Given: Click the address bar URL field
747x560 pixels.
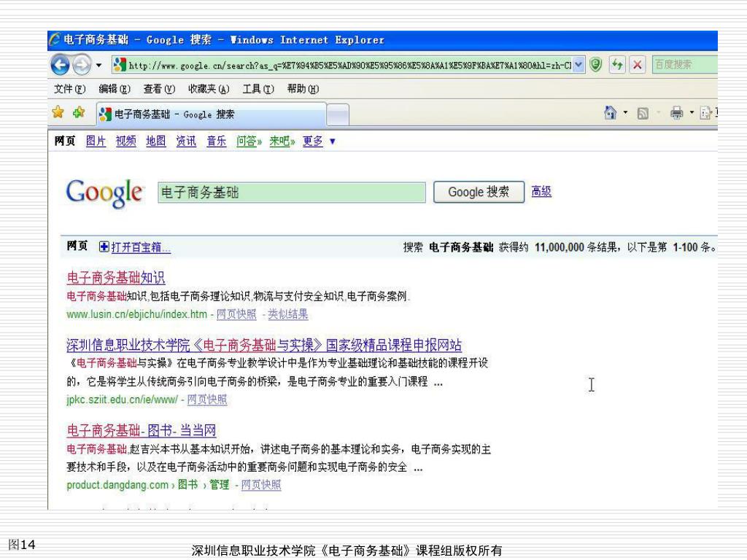Looking at the screenshot, I should click(341, 65).
